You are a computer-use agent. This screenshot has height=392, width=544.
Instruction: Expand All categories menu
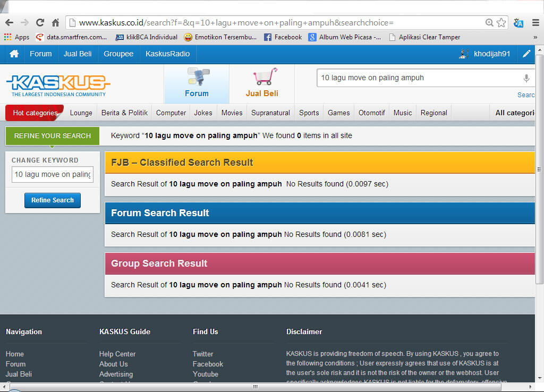point(515,113)
